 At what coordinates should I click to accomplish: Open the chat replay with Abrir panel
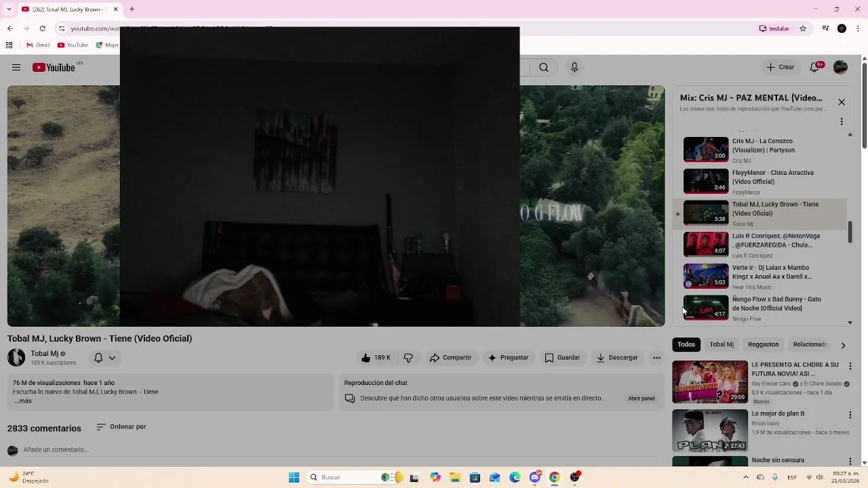[x=641, y=399]
